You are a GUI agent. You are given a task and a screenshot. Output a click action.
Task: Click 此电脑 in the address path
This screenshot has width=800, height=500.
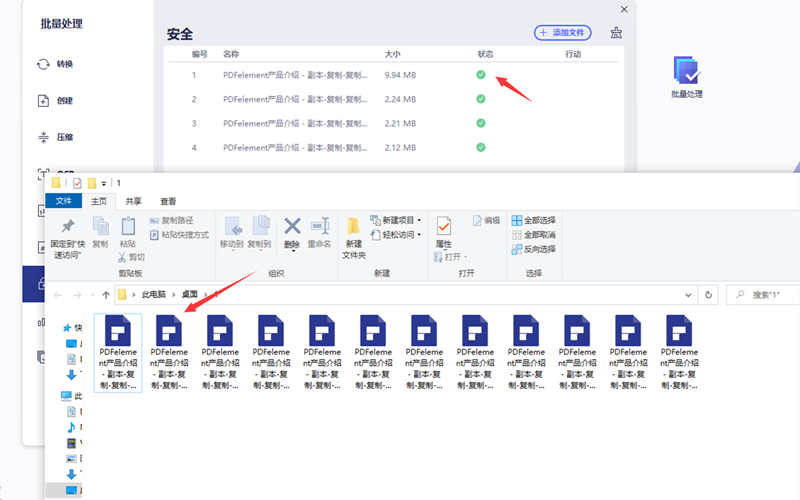click(154, 294)
